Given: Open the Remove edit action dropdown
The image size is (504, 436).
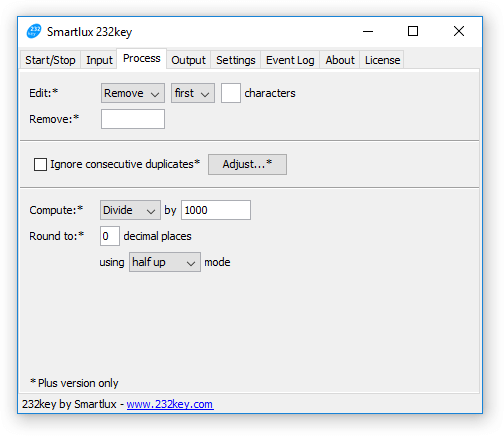Looking at the screenshot, I should [133, 93].
